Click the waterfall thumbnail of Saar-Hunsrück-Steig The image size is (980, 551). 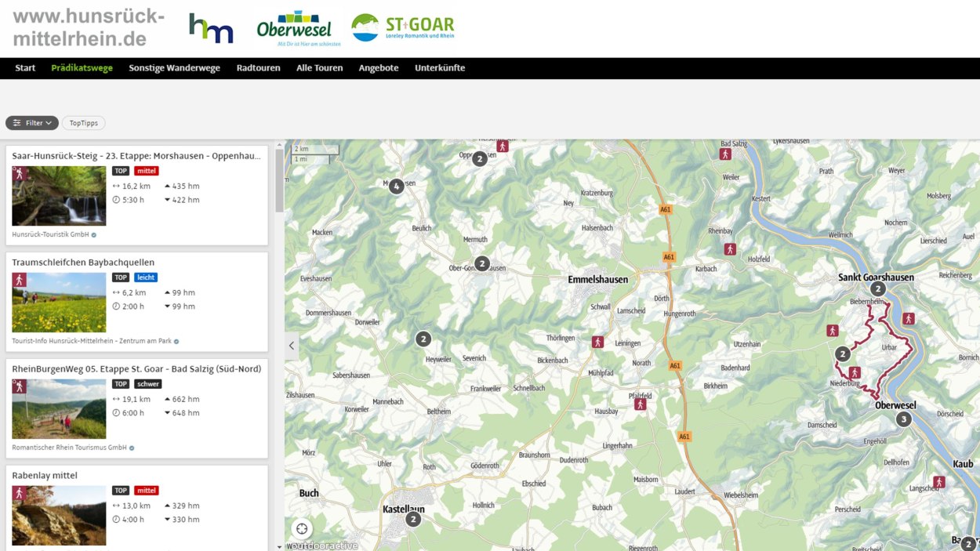coord(59,196)
